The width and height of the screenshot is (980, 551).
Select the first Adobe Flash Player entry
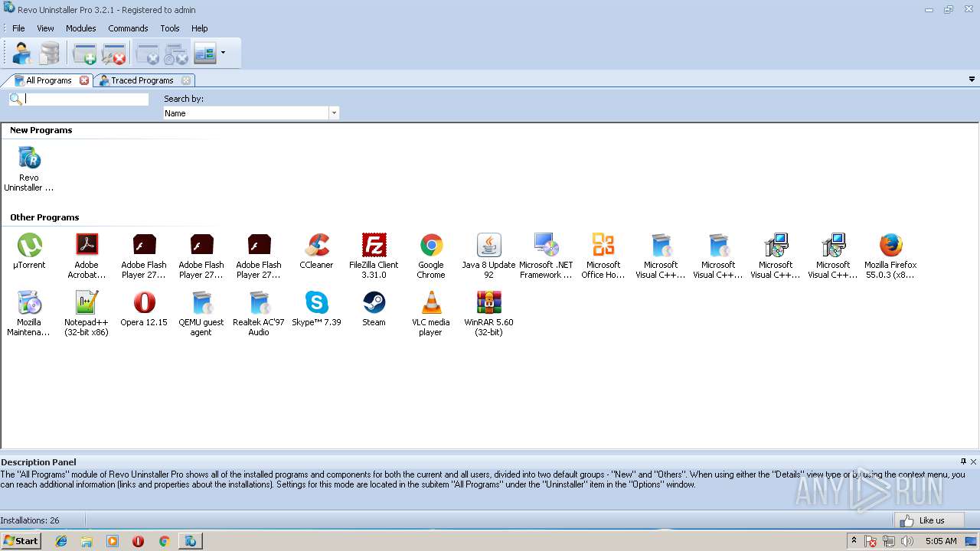tap(144, 256)
